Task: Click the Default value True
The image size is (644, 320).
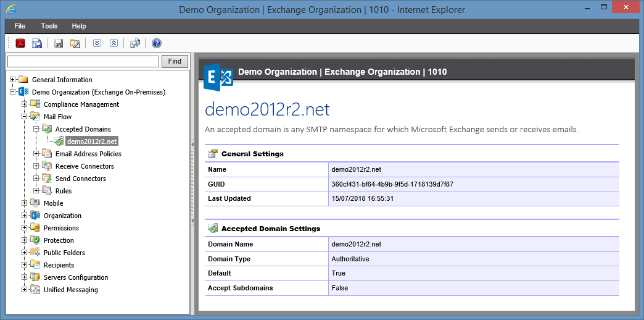Action: 339,273
